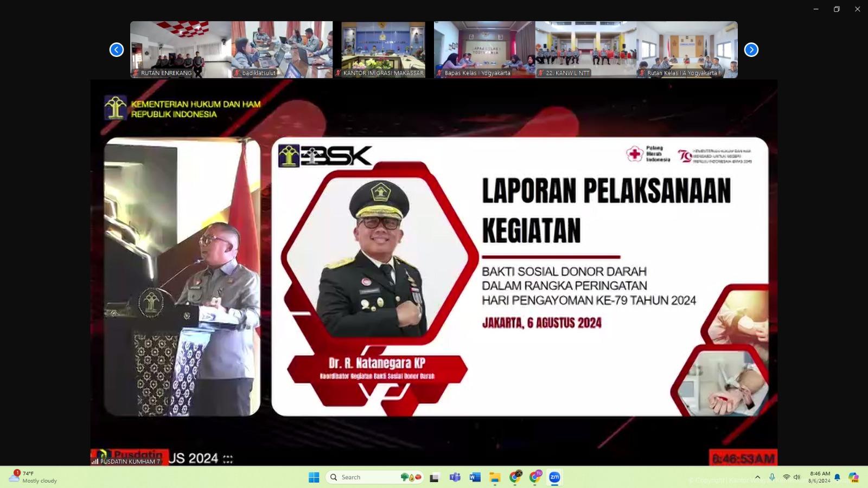
Task: Click the shared screen main video area
Action: tap(434, 273)
